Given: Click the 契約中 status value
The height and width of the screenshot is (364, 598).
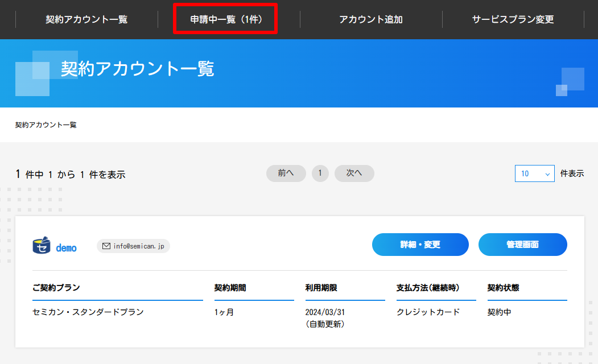Looking at the screenshot, I should point(499,312).
